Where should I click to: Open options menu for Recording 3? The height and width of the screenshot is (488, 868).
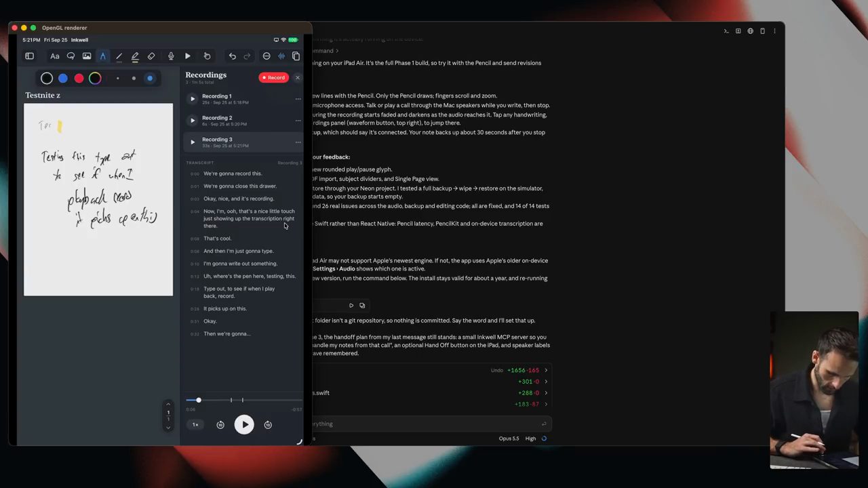click(298, 142)
